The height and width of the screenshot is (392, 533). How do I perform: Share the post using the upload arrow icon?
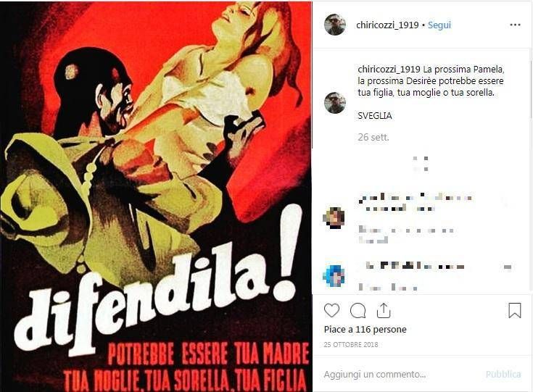pos(384,310)
